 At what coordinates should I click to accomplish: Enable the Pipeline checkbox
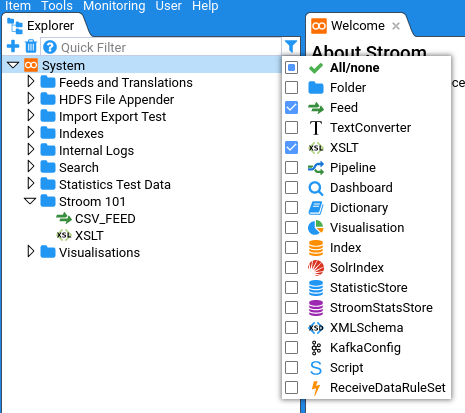pos(292,168)
